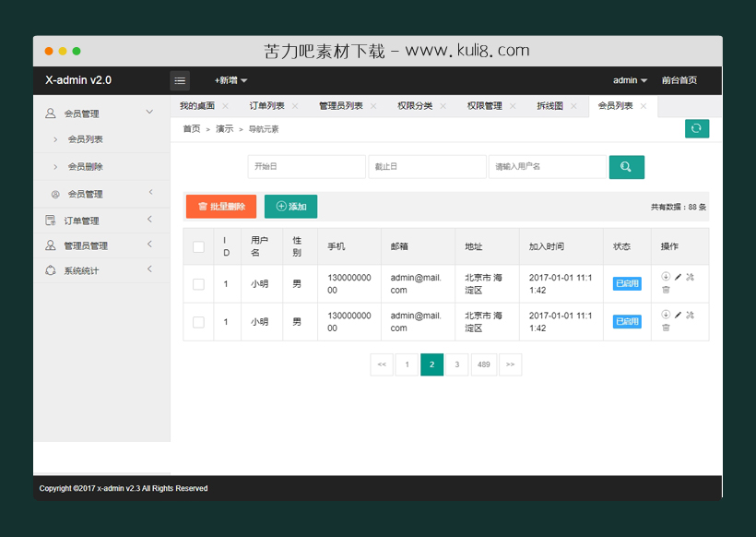Click the 添加 add button
756x537 pixels.
[292, 207]
